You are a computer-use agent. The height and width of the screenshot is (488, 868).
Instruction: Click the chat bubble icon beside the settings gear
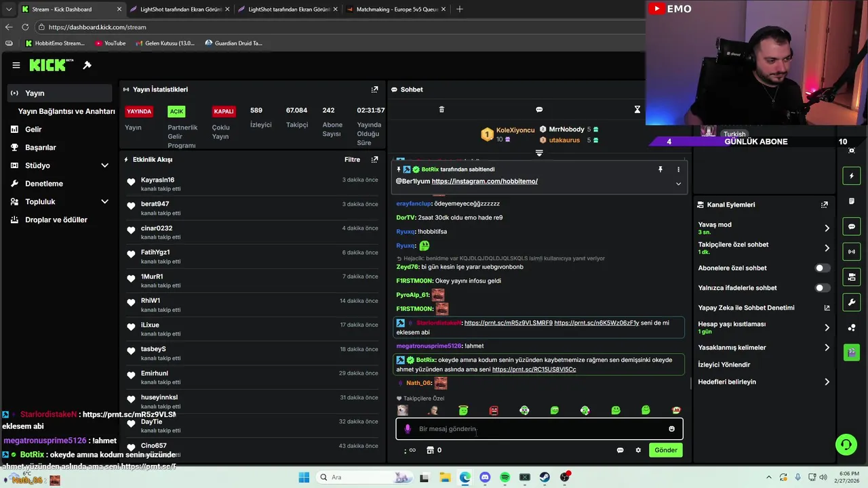[x=620, y=450]
